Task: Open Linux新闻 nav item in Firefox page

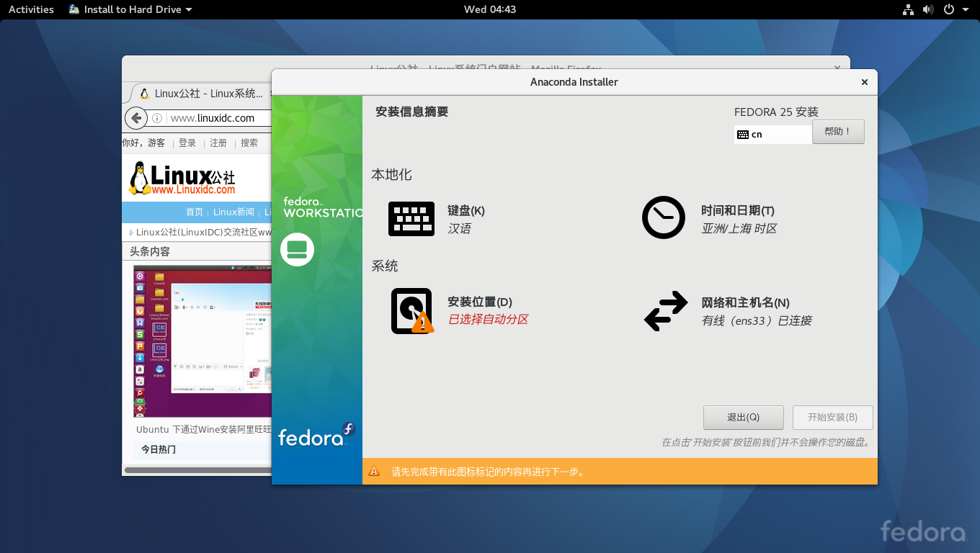Action: [x=233, y=212]
